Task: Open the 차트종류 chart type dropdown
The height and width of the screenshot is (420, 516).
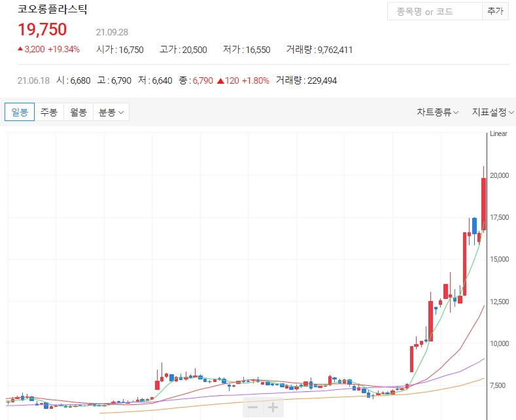Action: click(438, 113)
